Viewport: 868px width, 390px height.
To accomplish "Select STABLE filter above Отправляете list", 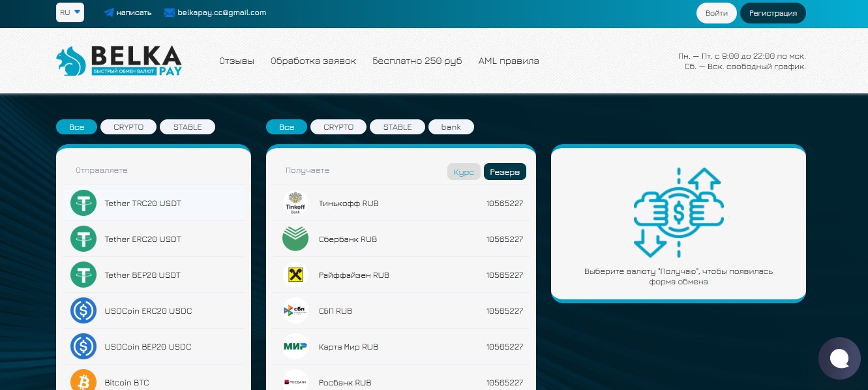I will 188,127.
